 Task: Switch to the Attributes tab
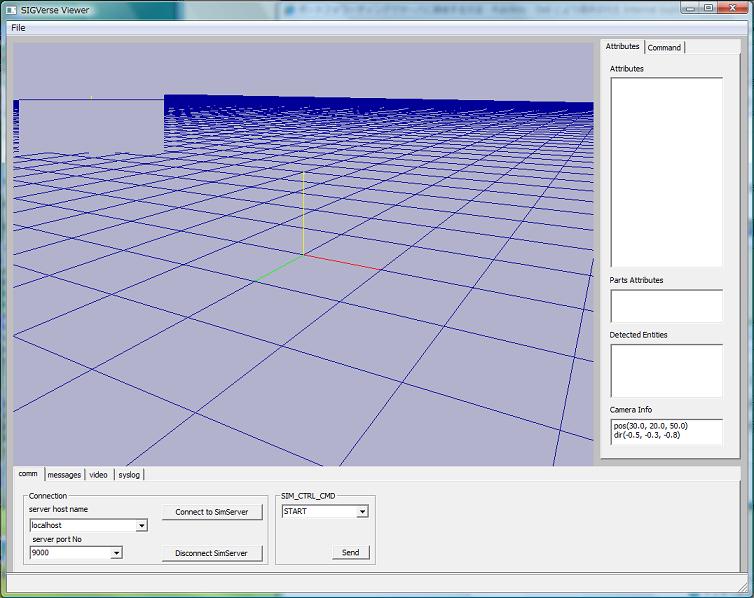pyautogui.click(x=622, y=47)
